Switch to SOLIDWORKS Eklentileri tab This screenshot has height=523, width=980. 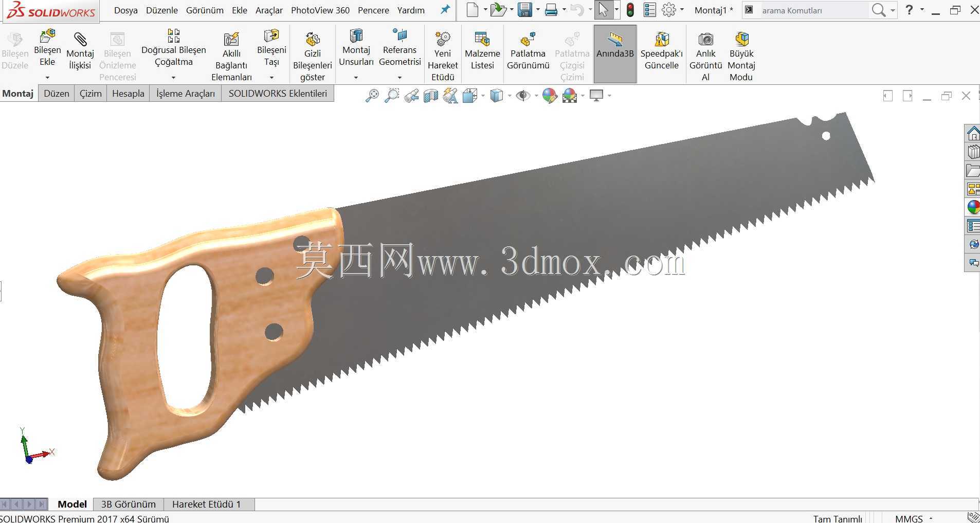click(278, 94)
